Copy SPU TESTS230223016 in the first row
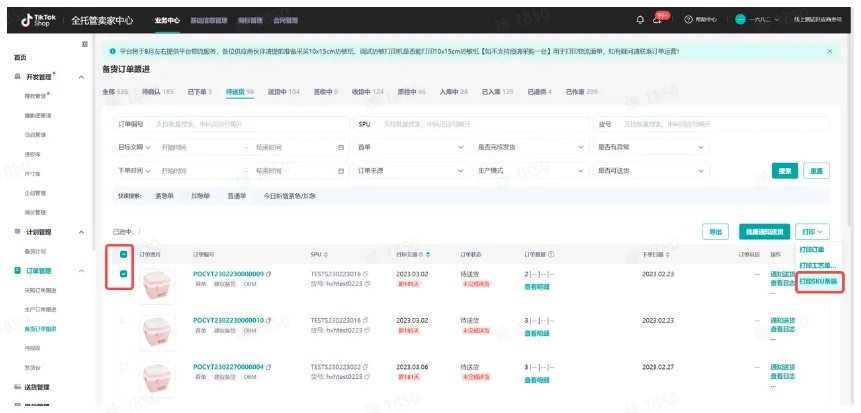The image size is (861, 413). coord(366,274)
